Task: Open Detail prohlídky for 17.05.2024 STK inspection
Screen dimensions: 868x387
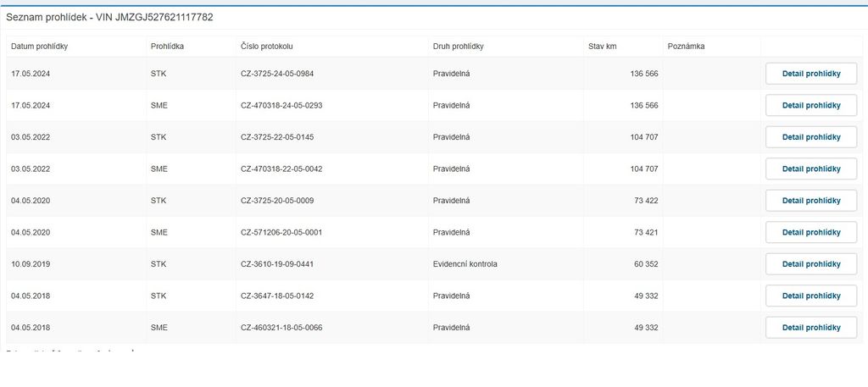Action: tap(810, 74)
